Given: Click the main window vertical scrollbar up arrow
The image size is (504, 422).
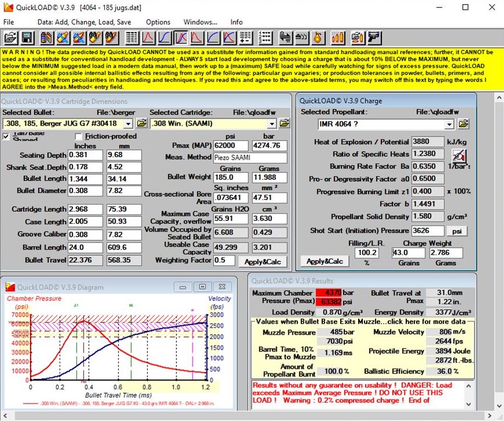Looking at the screenshot, I should [x=499, y=98].
